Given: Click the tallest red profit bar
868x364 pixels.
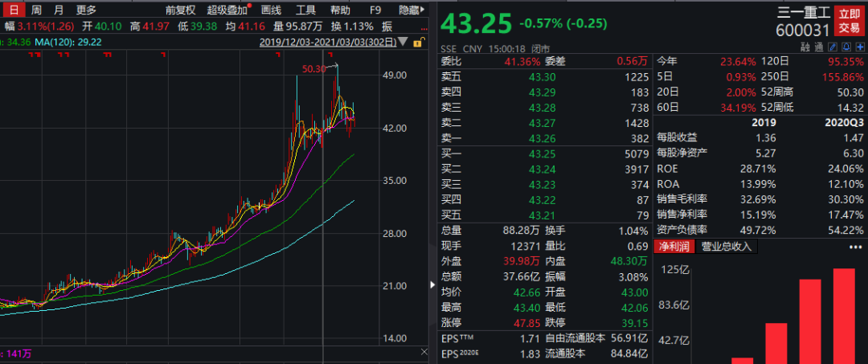Looking at the screenshot, I should tap(844, 316).
